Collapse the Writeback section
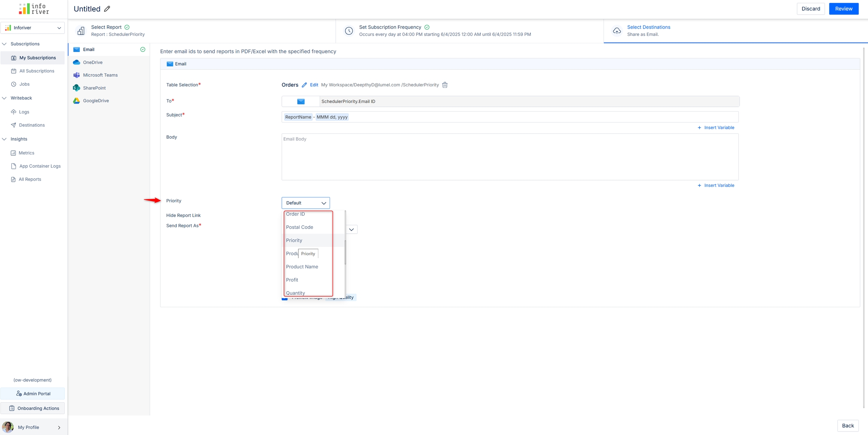Screen dimensions: 868x435 coord(5,98)
